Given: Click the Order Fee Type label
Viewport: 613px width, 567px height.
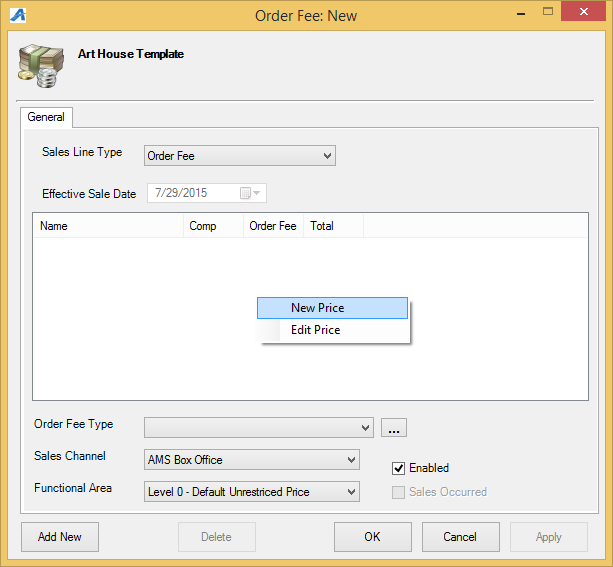Looking at the screenshot, I should pyautogui.click(x=73, y=424).
